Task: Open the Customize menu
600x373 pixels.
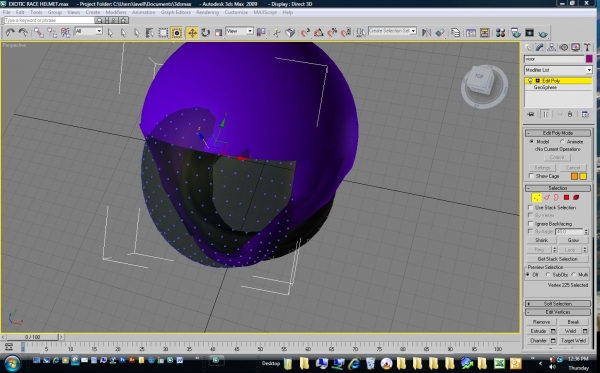Action: (x=236, y=12)
